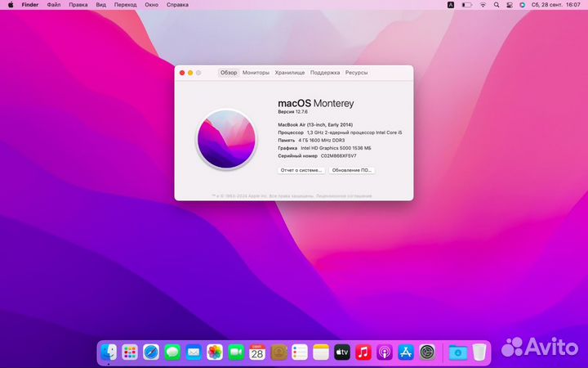The height and width of the screenshot is (368, 588).
Task: Click the date and time in menu bar
Action: (555, 5)
